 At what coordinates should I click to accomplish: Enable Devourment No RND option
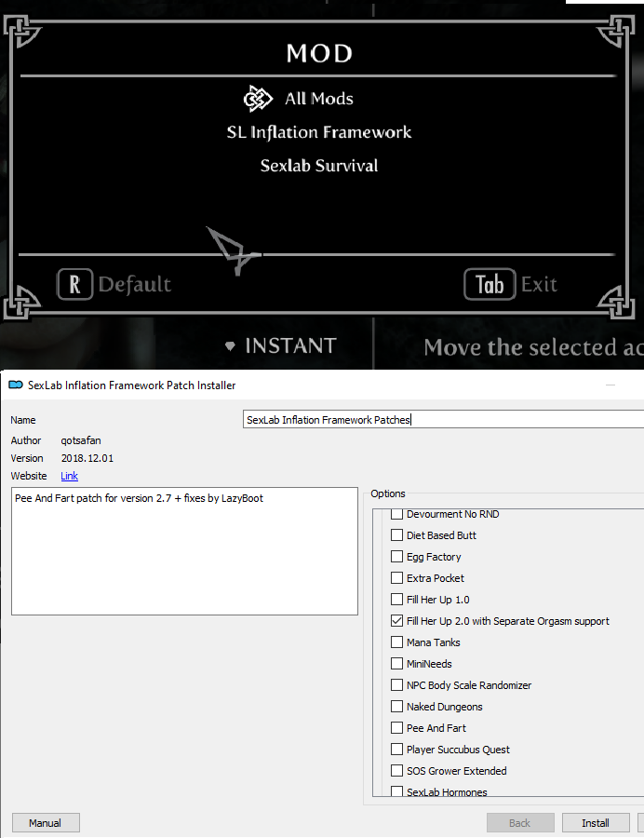[x=396, y=514]
